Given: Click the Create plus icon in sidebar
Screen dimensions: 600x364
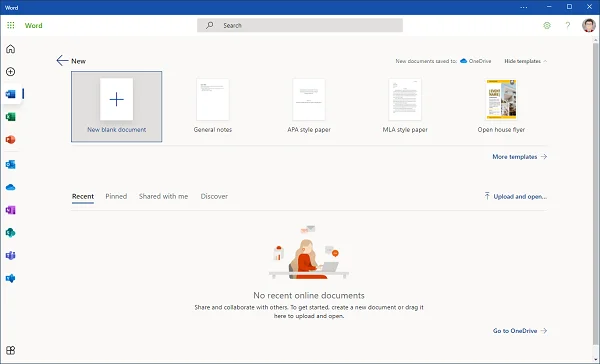Looking at the screenshot, I should coord(11,72).
